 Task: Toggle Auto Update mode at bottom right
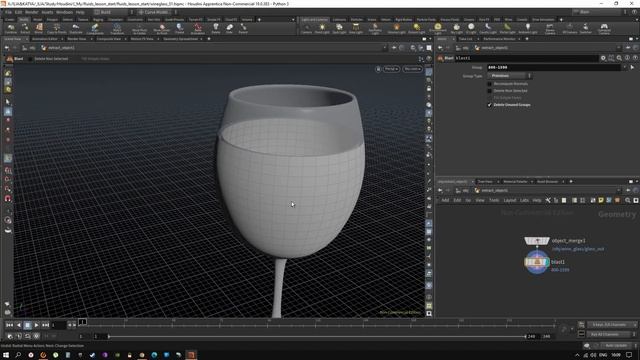coord(617,346)
